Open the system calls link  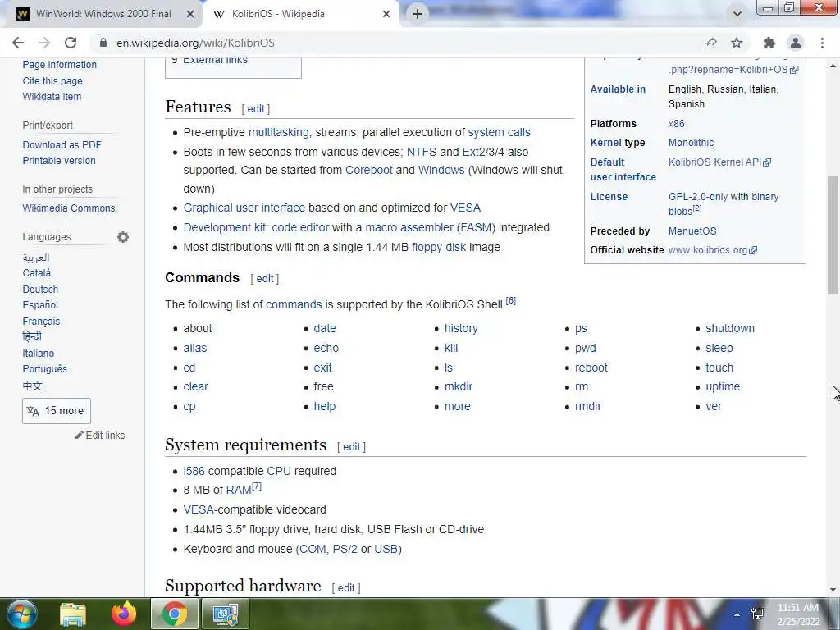(x=499, y=132)
